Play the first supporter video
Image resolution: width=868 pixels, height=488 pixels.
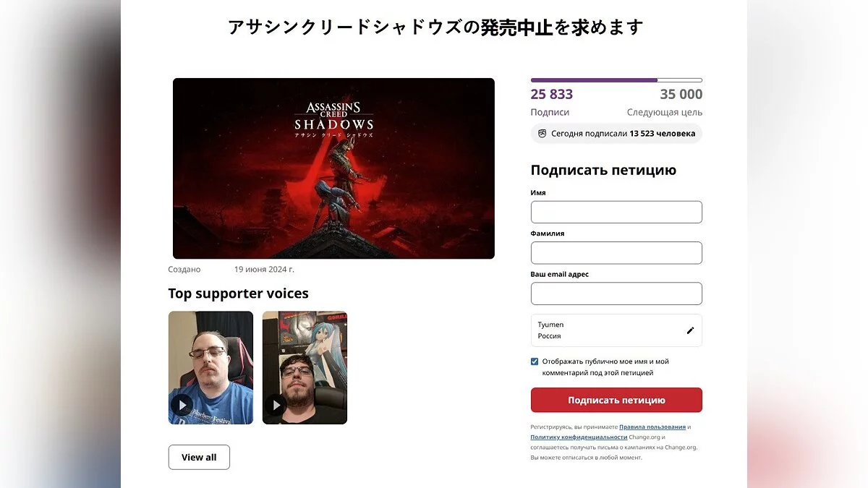pyautogui.click(x=182, y=405)
